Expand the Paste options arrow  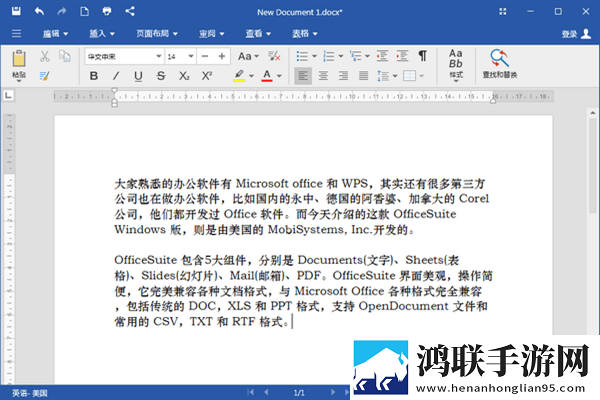19,81
